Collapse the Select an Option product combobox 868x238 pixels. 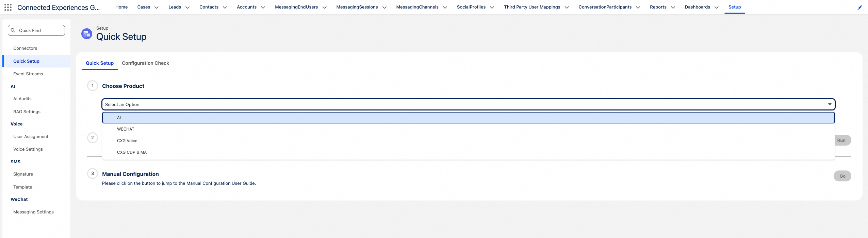[x=469, y=104]
